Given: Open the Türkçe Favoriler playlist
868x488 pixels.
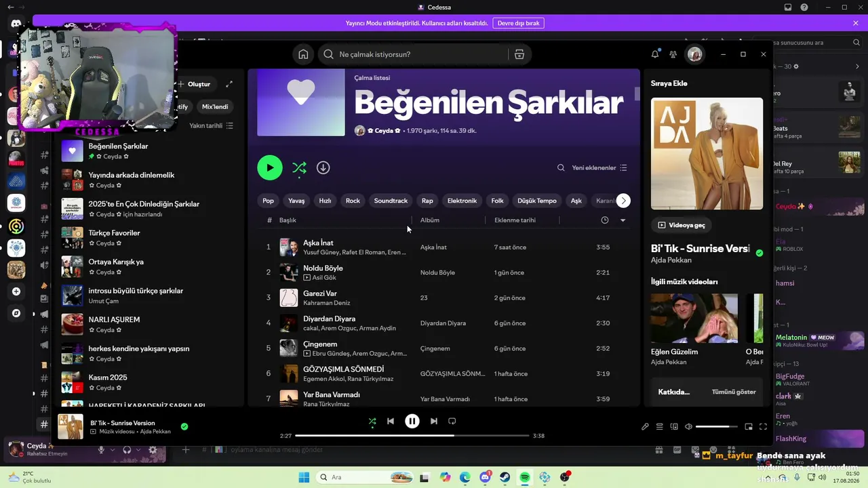Looking at the screenshot, I should (149, 237).
